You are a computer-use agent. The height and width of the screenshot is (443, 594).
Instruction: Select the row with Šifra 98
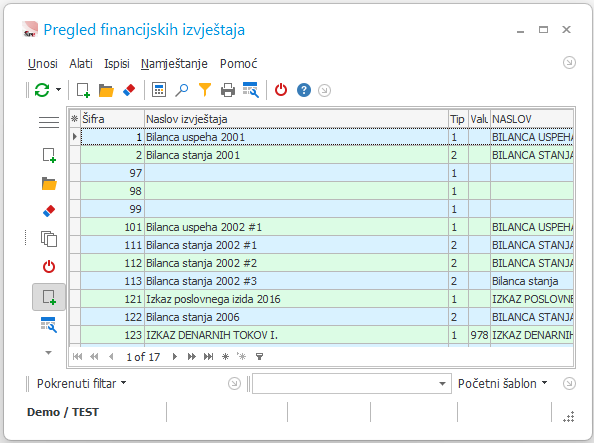pyautogui.click(x=321, y=191)
